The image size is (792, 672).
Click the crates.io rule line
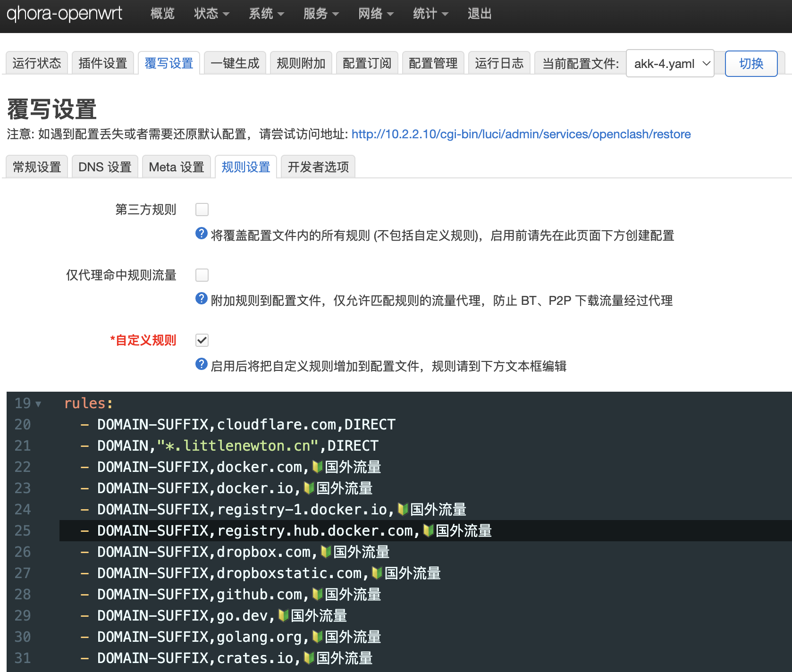coord(227,658)
